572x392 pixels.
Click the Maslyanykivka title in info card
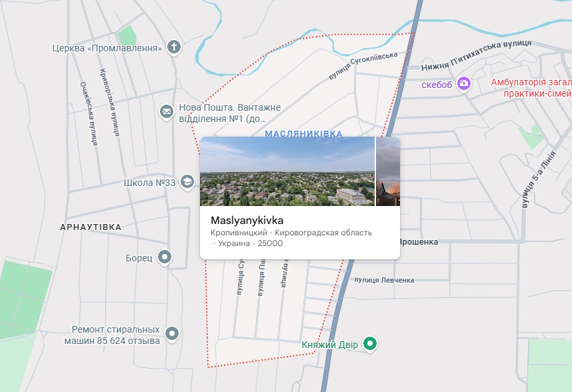247,220
